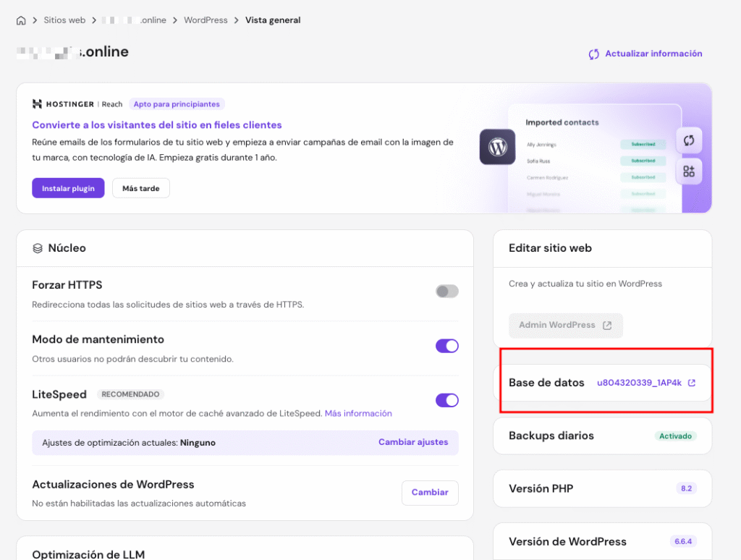The image size is (741, 560).
Task: Open Sitios web breadcrumb link
Action: click(64, 20)
